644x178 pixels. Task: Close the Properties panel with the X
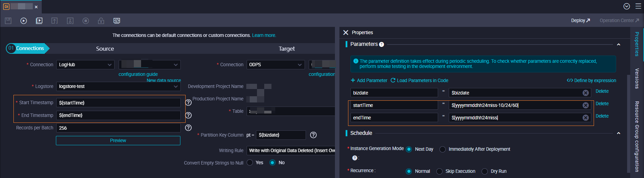coord(346,32)
